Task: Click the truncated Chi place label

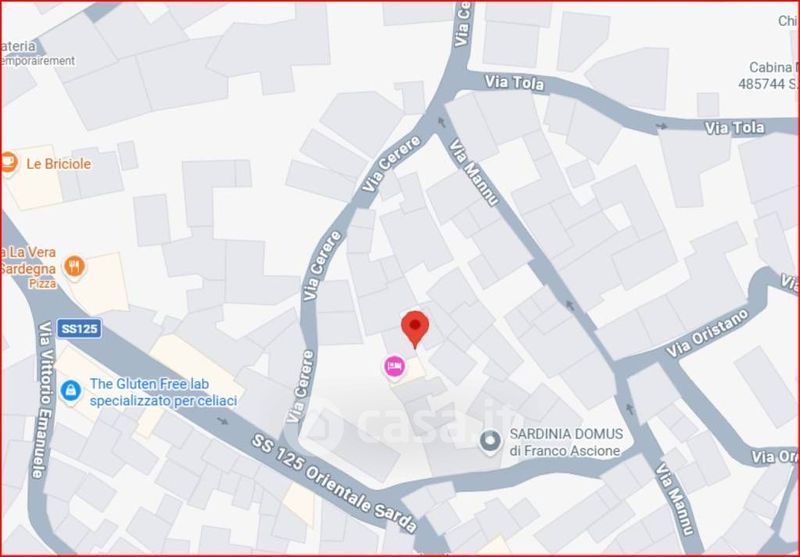Action: [788, 21]
